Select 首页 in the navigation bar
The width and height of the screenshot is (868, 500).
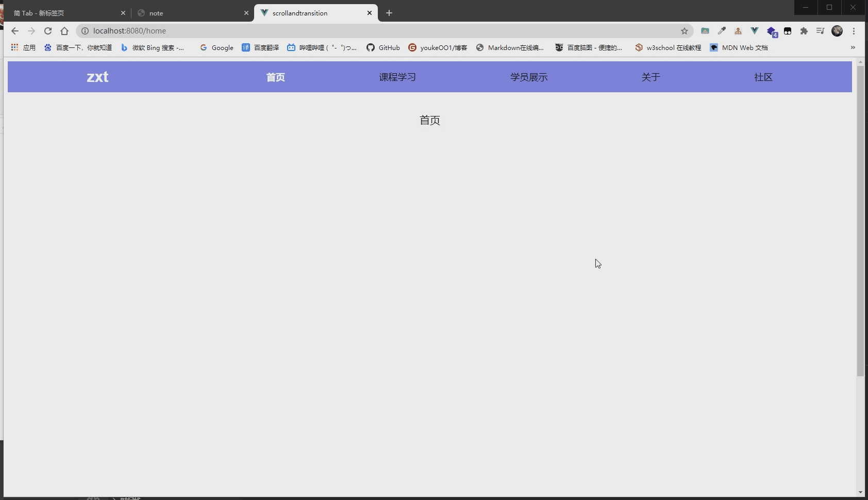[x=276, y=77]
